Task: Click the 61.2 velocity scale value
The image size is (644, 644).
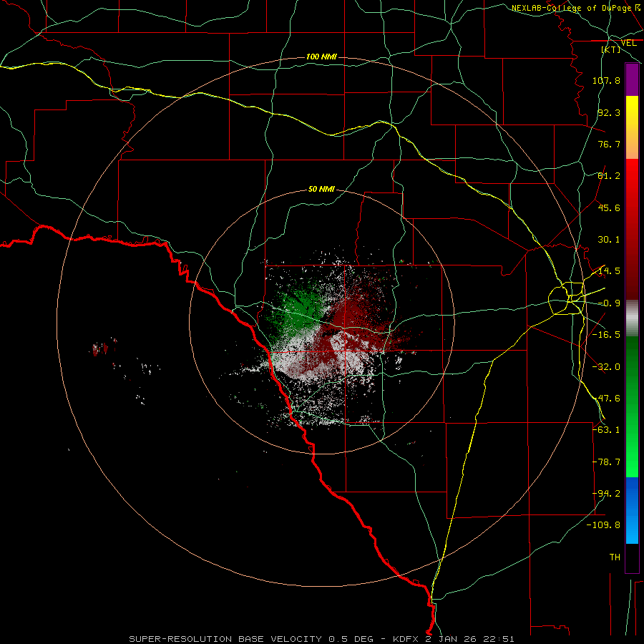Action: pos(609,176)
